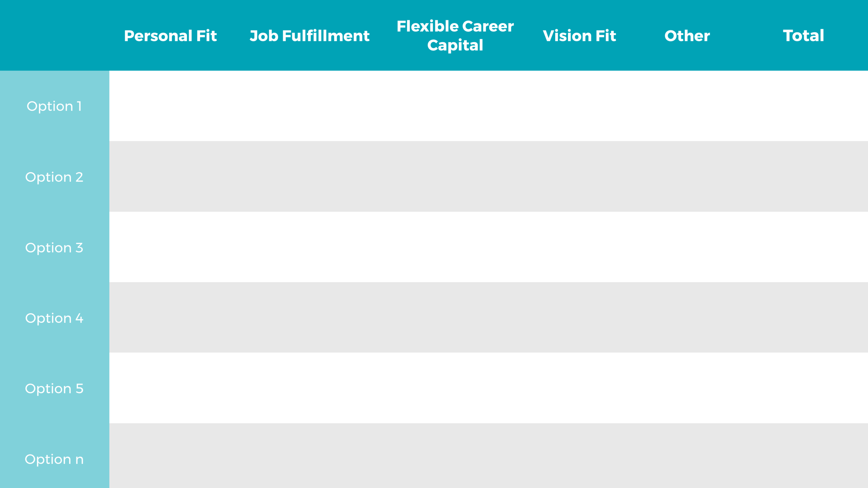Click the Total column header
The width and height of the screenshot is (868, 488).
pyautogui.click(x=803, y=35)
